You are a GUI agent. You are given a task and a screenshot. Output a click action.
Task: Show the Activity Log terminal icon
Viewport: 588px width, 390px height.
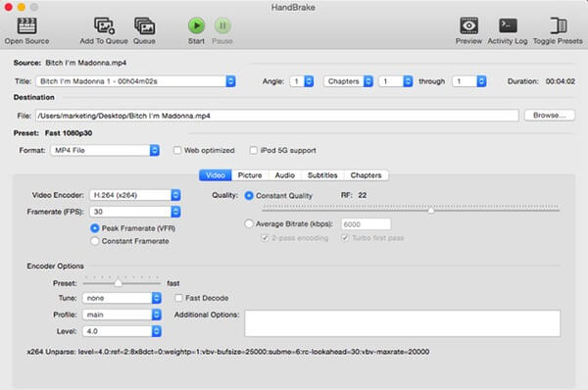click(x=508, y=25)
